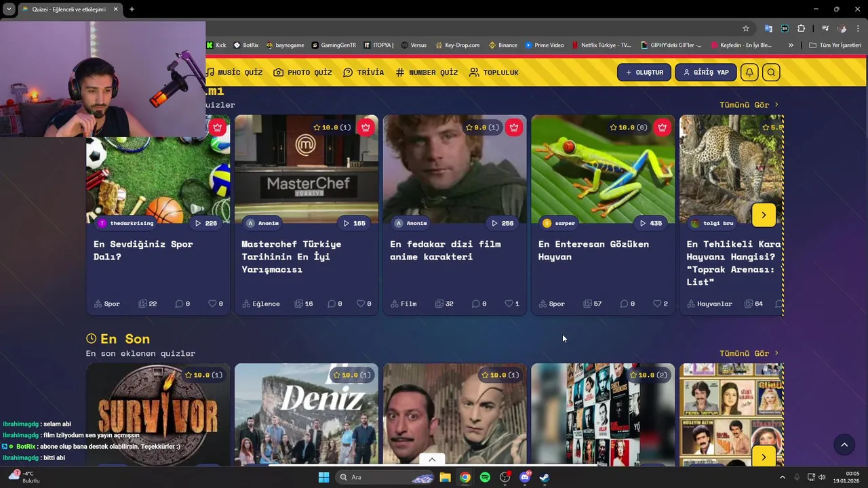Click the Eğlence category tag
This screenshot has height=488, width=868.
coord(260,304)
